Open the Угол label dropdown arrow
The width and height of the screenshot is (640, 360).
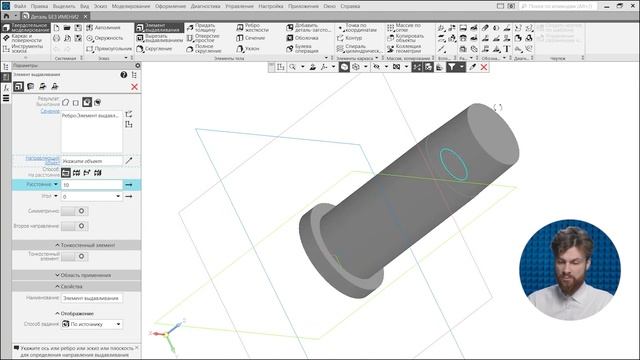click(x=56, y=196)
